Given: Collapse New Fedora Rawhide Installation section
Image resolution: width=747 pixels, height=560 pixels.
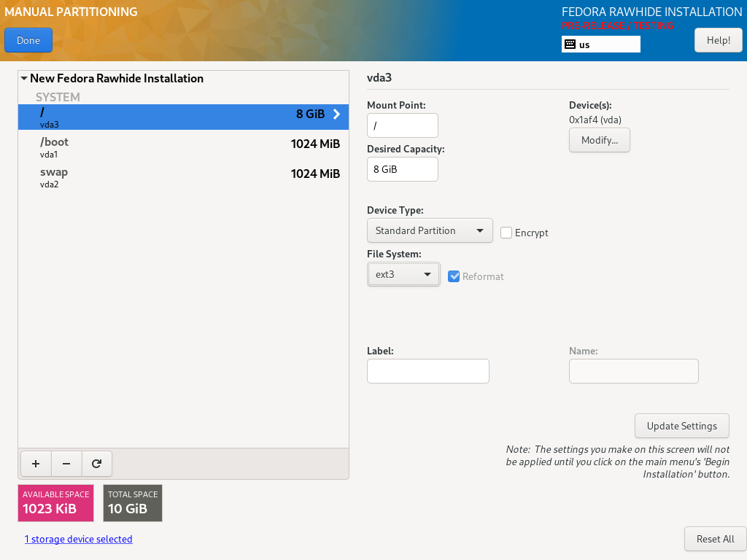Looking at the screenshot, I should point(24,79).
